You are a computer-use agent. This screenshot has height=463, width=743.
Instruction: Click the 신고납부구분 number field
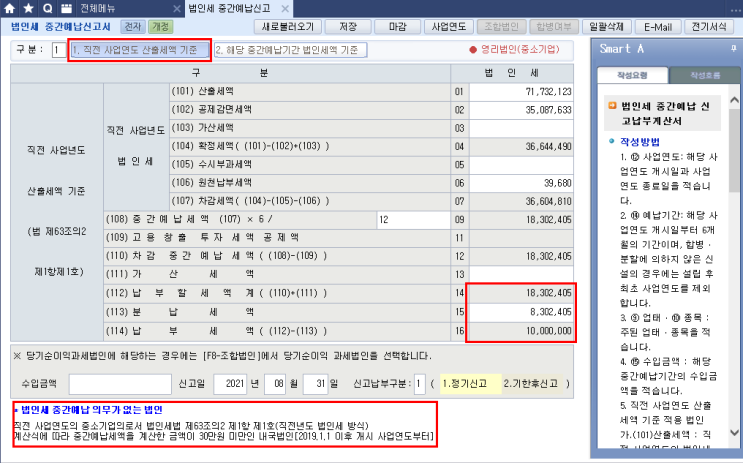click(x=419, y=384)
